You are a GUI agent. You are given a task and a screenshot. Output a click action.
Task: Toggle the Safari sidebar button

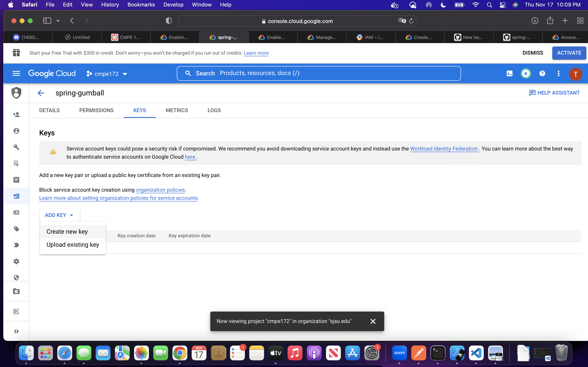pos(47,21)
